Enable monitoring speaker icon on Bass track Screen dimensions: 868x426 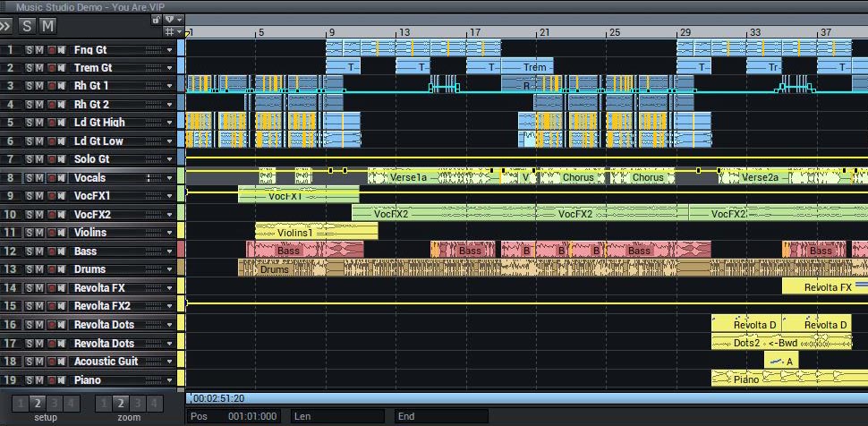pyautogui.click(x=61, y=251)
